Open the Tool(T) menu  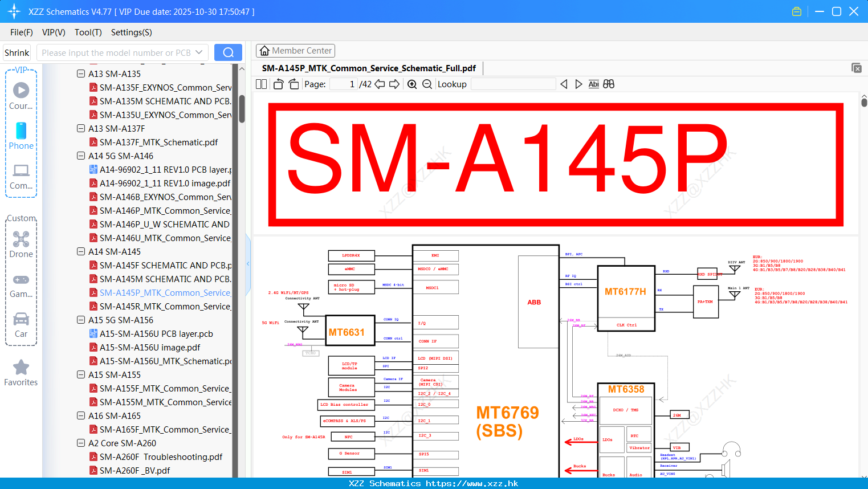88,32
